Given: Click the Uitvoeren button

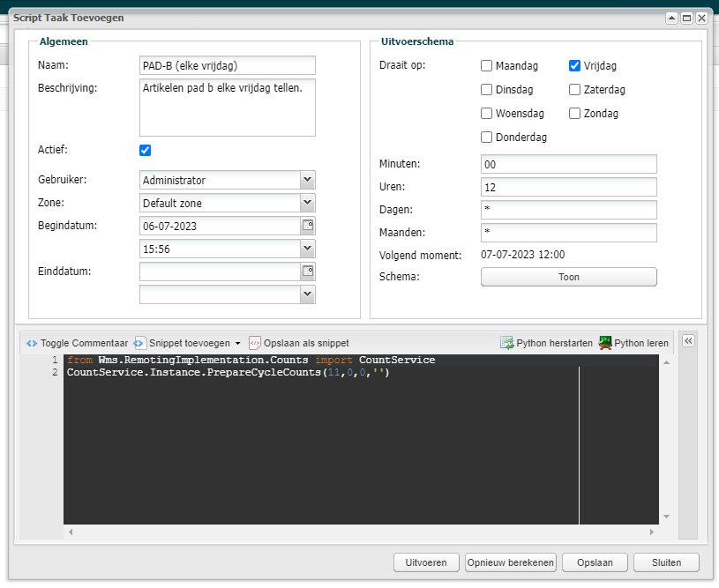Looking at the screenshot, I should [x=426, y=562].
